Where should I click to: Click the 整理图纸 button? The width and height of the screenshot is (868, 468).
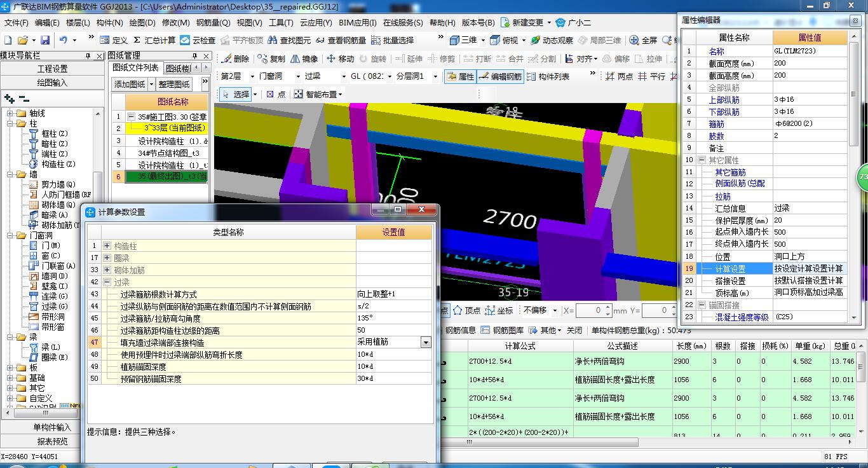[x=174, y=84]
